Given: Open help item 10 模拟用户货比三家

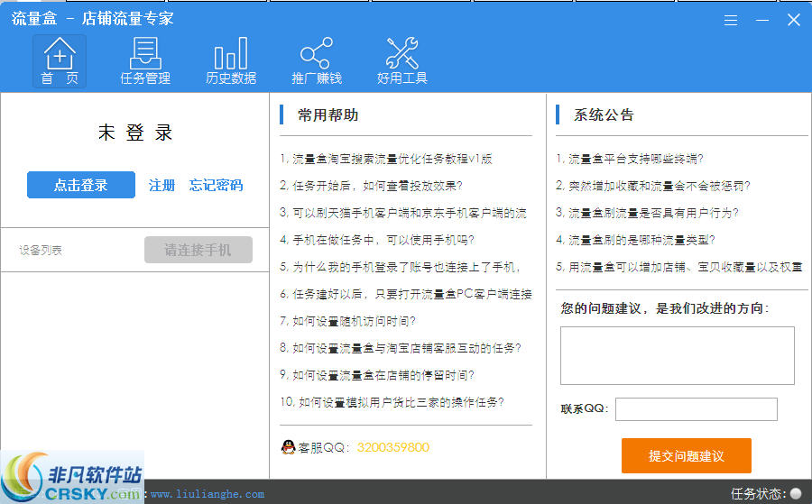Looking at the screenshot, I should pyautogui.click(x=392, y=402).
